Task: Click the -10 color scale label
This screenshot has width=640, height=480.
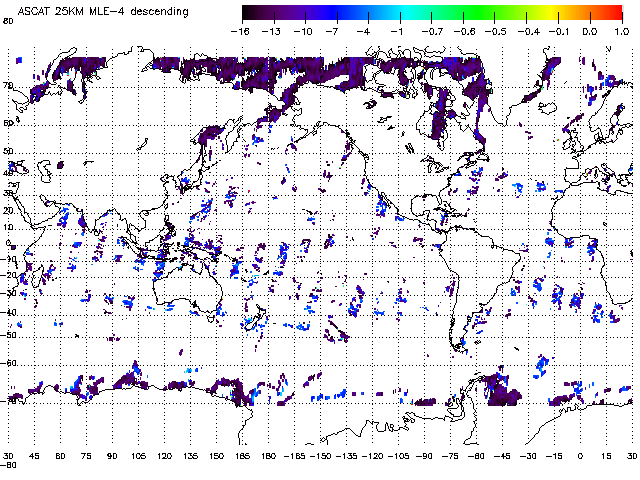Action: tap(303, 32)
